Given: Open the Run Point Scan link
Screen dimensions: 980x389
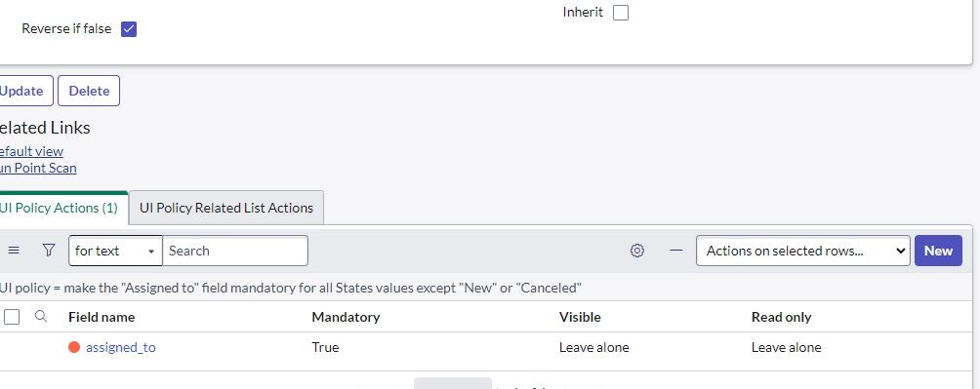Looking at the screenshot, I should pos(38,168).
